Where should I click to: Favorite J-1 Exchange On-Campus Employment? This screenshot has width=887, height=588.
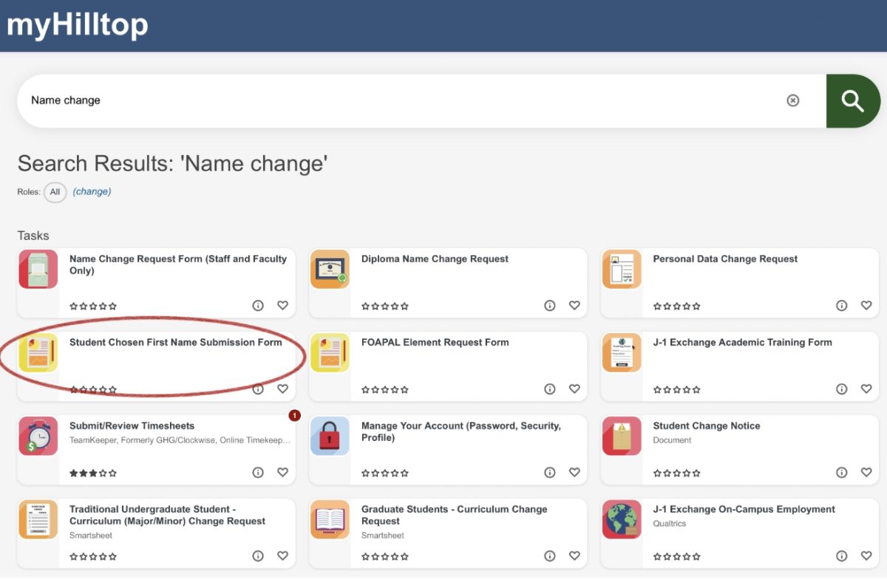[x=866, y=555]
